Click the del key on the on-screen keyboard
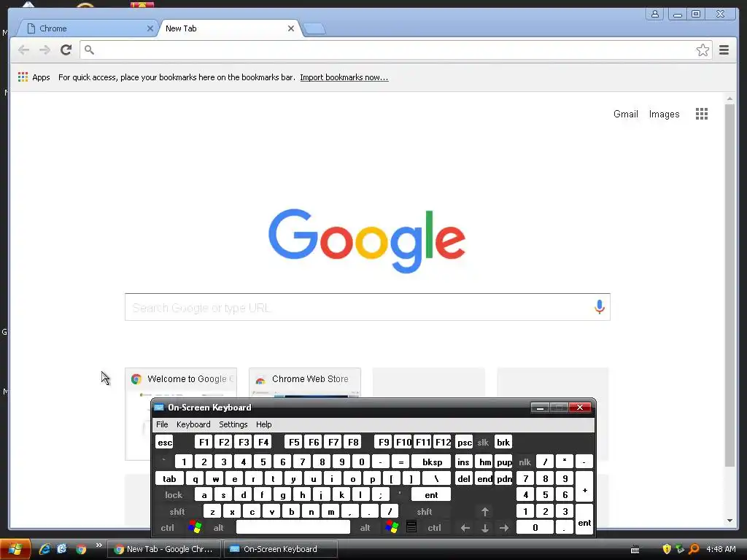 [463, 479]
